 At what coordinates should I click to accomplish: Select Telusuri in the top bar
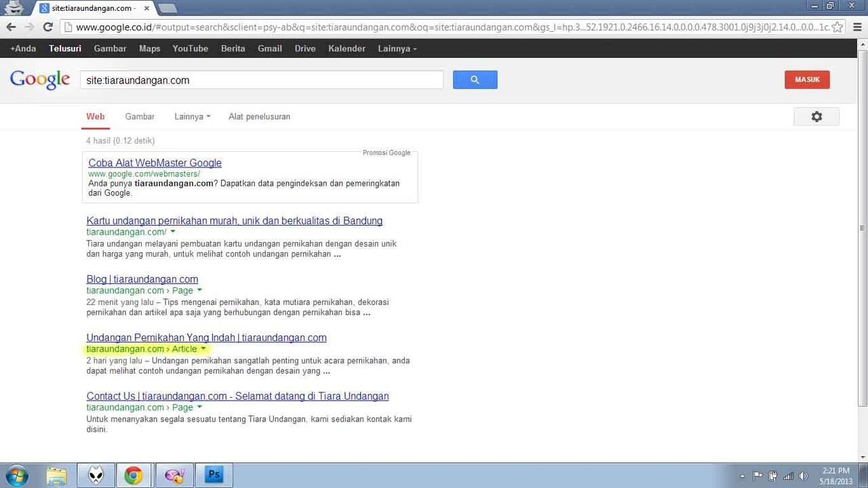(65, 49)
